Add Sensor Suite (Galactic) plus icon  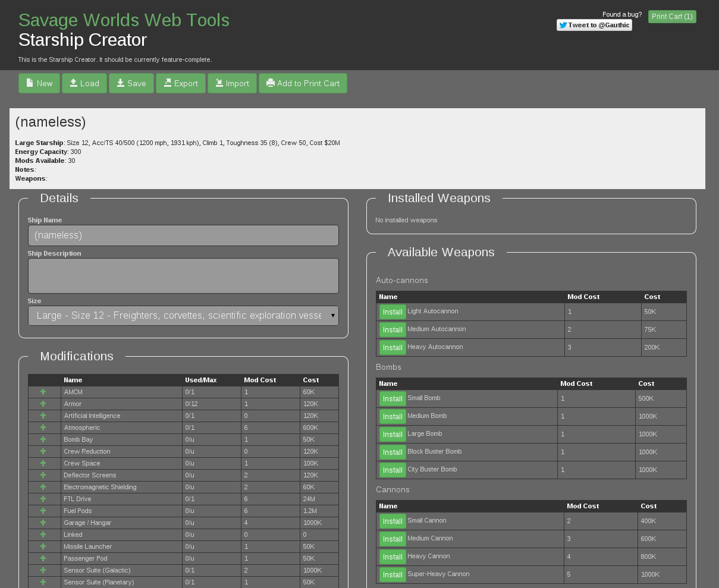pyautogui.click(x=43, y=570)
